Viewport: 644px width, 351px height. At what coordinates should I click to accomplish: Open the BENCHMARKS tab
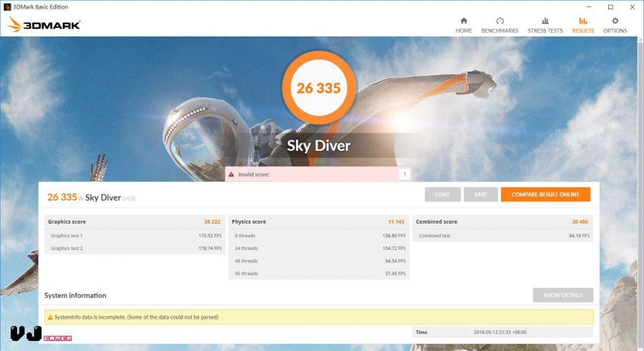point(499,25)
